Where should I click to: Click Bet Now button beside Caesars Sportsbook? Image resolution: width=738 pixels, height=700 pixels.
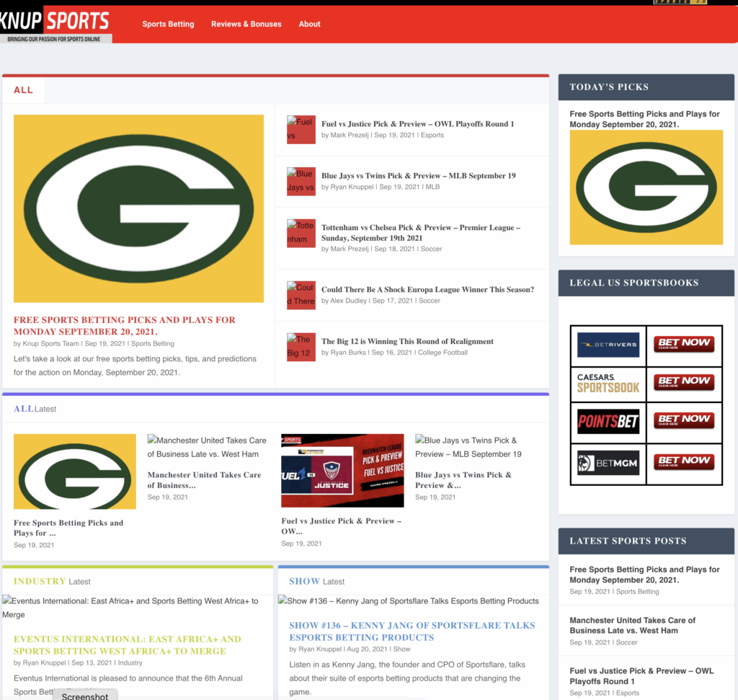684,382
